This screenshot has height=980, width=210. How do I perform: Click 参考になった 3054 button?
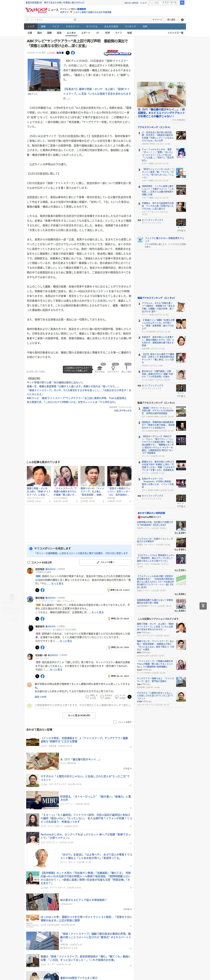click(119, 676)
